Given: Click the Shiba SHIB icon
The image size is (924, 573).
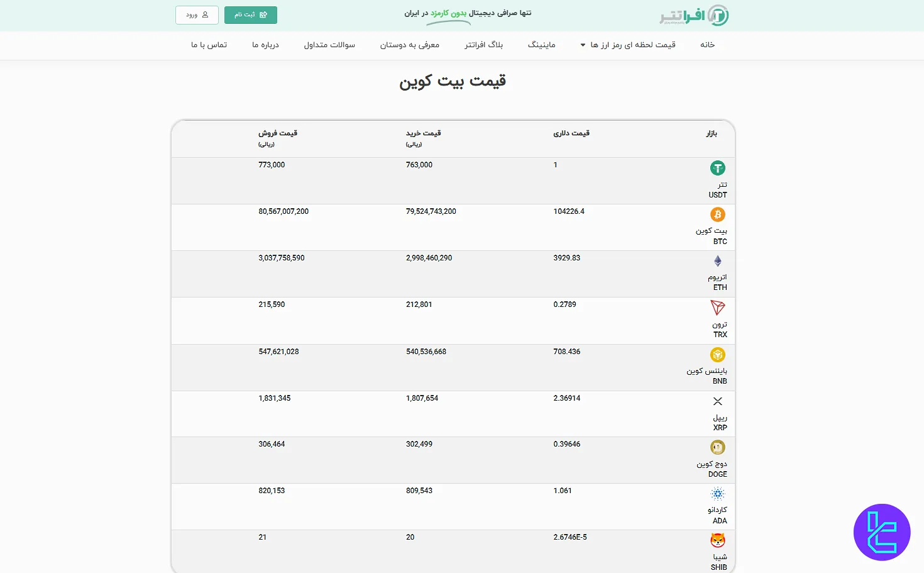Looking at the screenshot, I should tap(717, 540).
